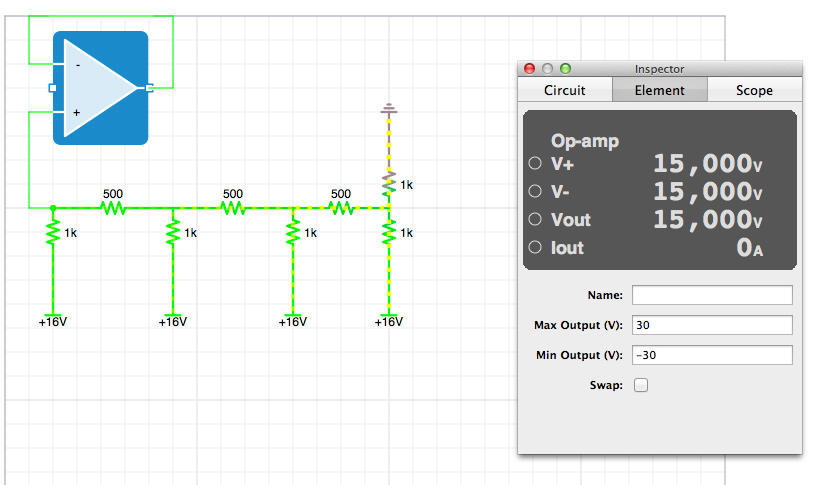Click the op-amp left side terminal handle
The width and height of the screenshot is (835, 485).
coord(52,88)
